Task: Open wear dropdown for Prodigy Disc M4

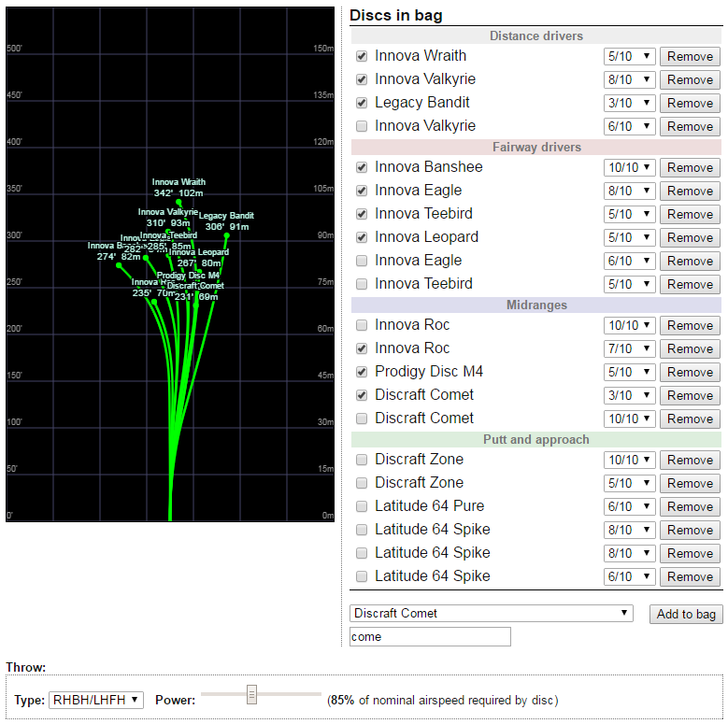Action: [629, 372]
